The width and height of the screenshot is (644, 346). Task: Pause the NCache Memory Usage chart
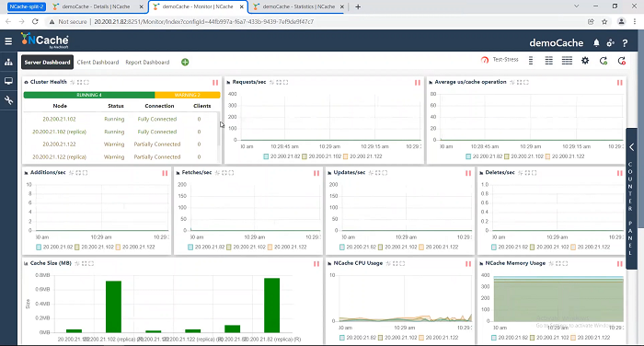point(619,264)
